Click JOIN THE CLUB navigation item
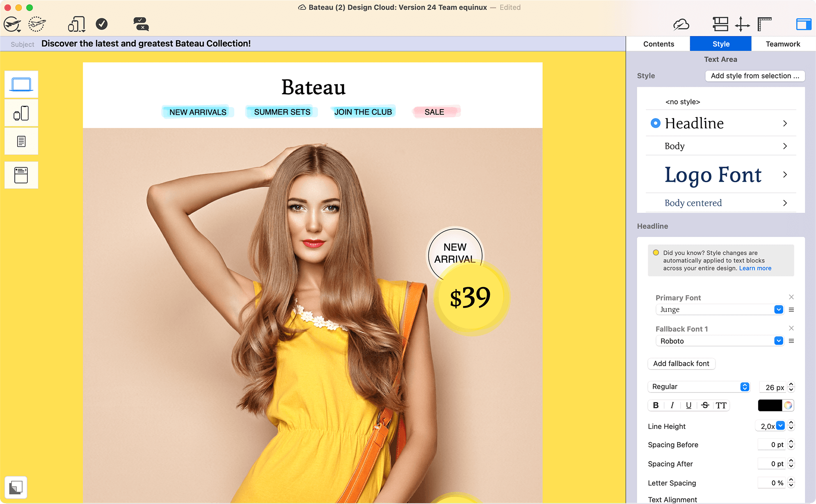Viewport: 816px width, 504px height. pos(363,112)
